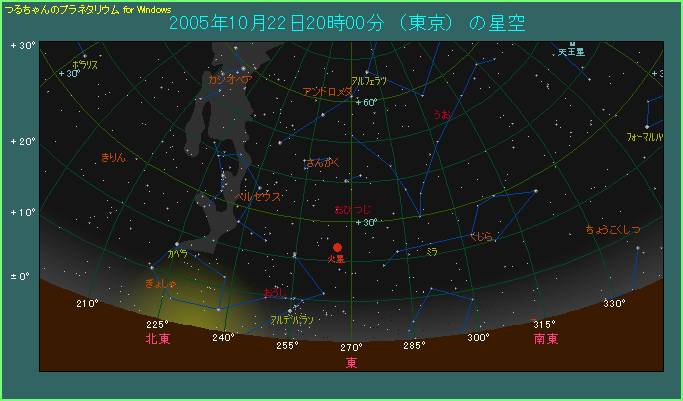Click the +20° altitude label on left axis
The image size is (683, 401).
pyautogui.click(x=22, y=142)
